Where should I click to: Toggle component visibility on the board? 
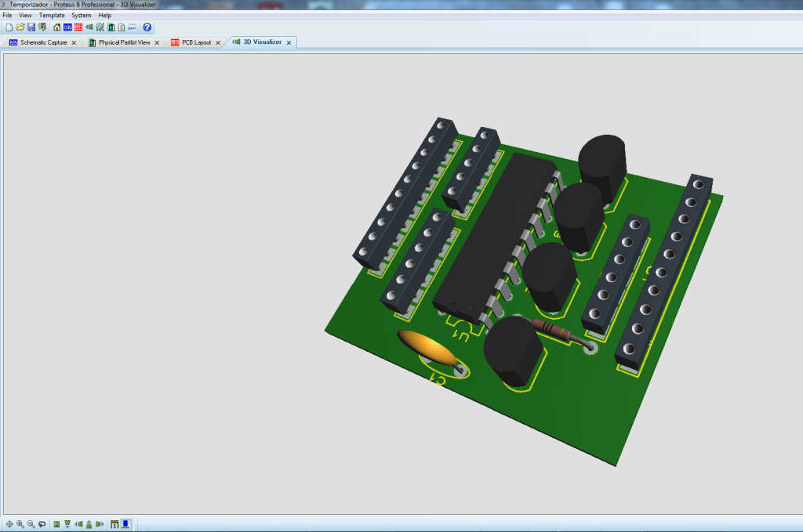coord(125,523)
